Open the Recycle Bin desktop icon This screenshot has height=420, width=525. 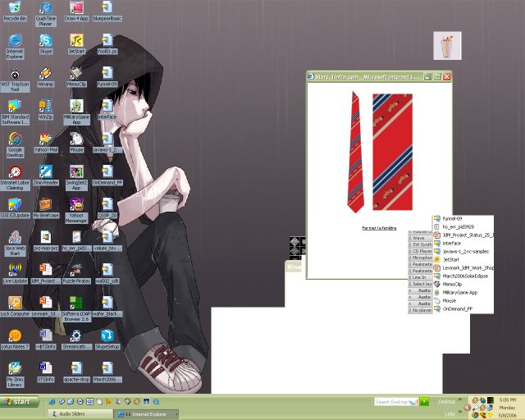pyautogui.click(x=15, y=11)
